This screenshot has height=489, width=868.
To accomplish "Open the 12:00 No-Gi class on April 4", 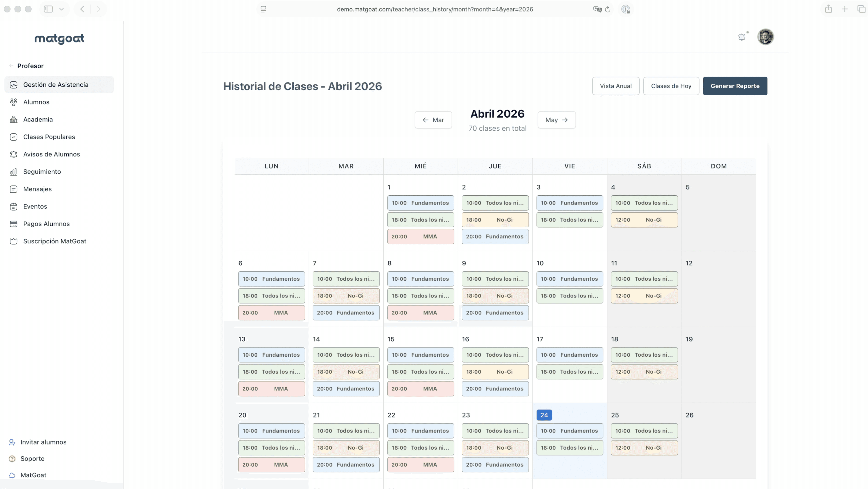I will tap(644, 220).
